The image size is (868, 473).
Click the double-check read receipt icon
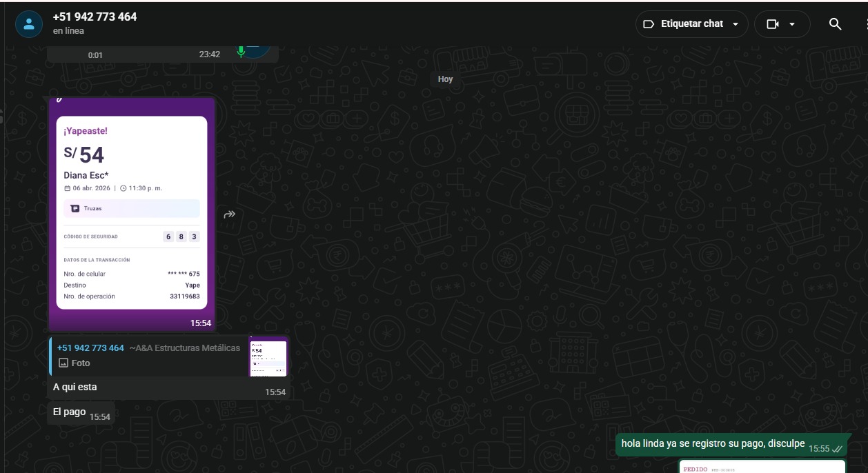coord(837,449)
